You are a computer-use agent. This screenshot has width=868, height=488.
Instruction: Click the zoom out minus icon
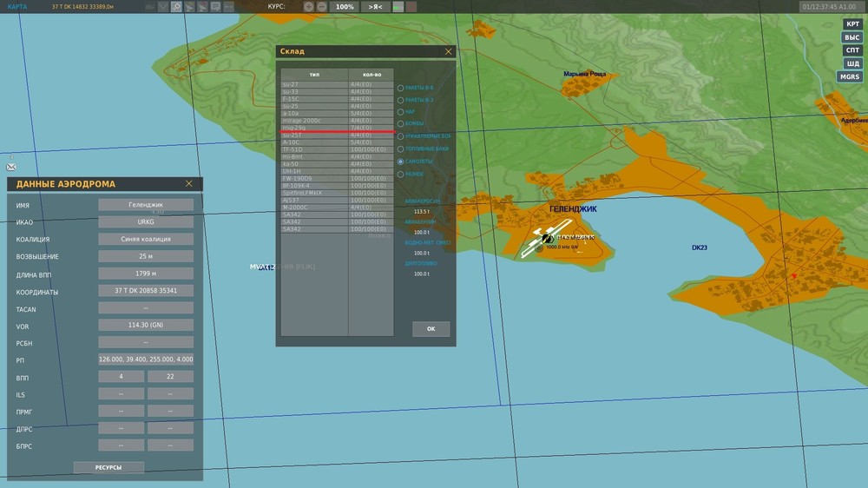[x=321, y=6]
